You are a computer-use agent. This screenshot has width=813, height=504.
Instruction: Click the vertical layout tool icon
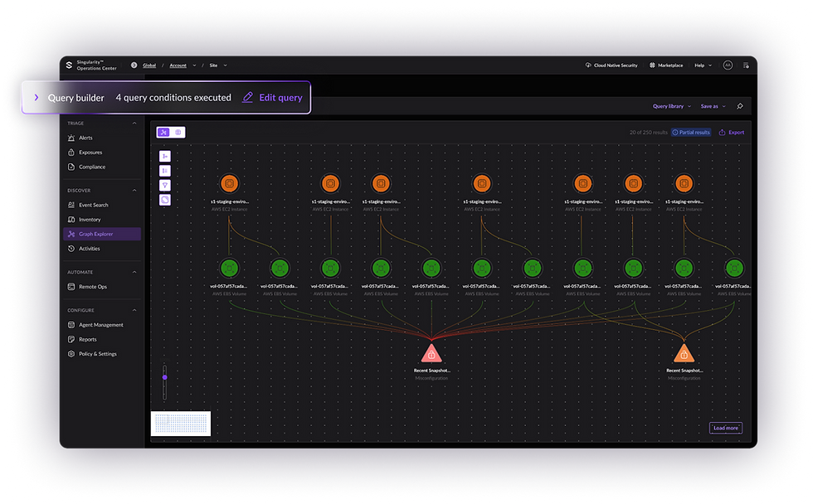165,171
